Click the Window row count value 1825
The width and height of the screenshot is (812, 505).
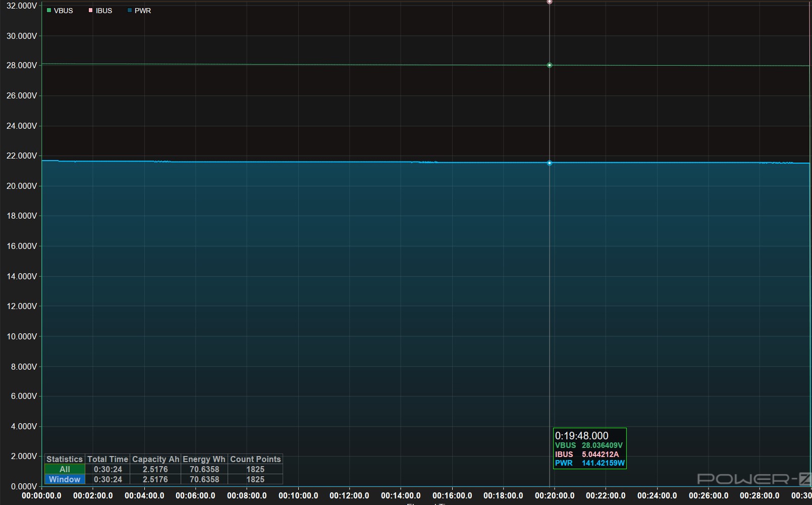255,479
